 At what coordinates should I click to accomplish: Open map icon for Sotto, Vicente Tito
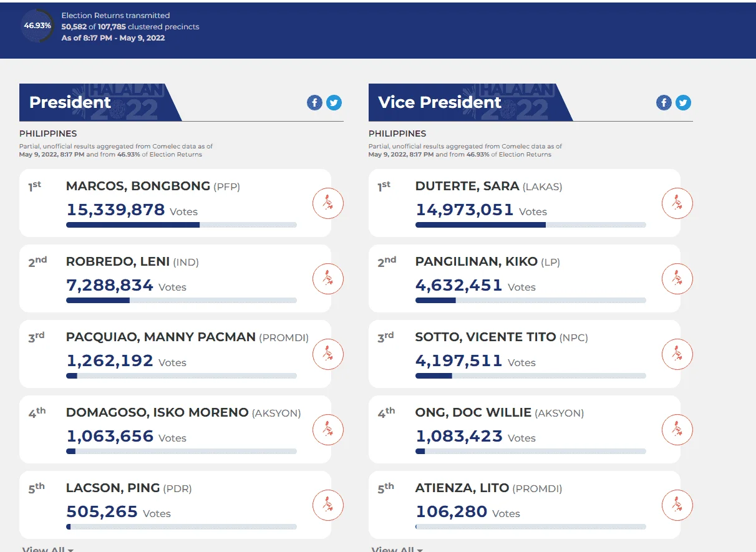coord(677,354)
